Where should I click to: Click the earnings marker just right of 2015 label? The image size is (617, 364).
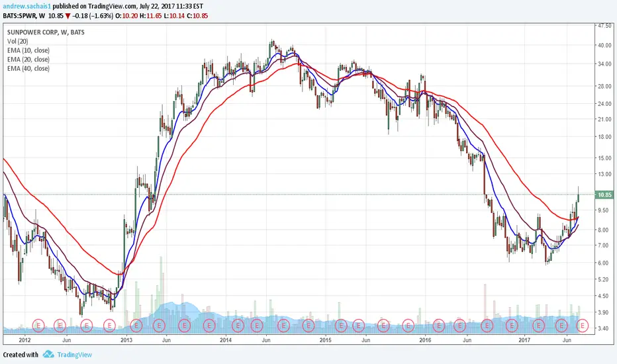point(341,326)
